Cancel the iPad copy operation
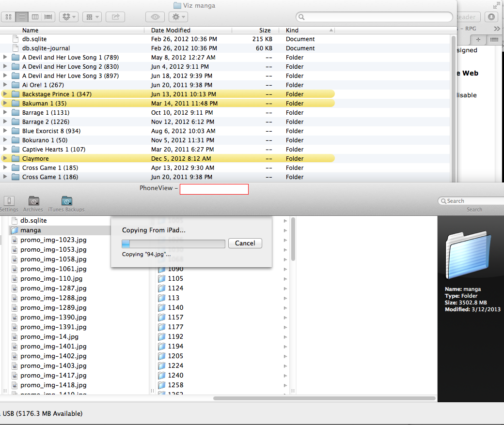504x425 pixels. [245, 243]
